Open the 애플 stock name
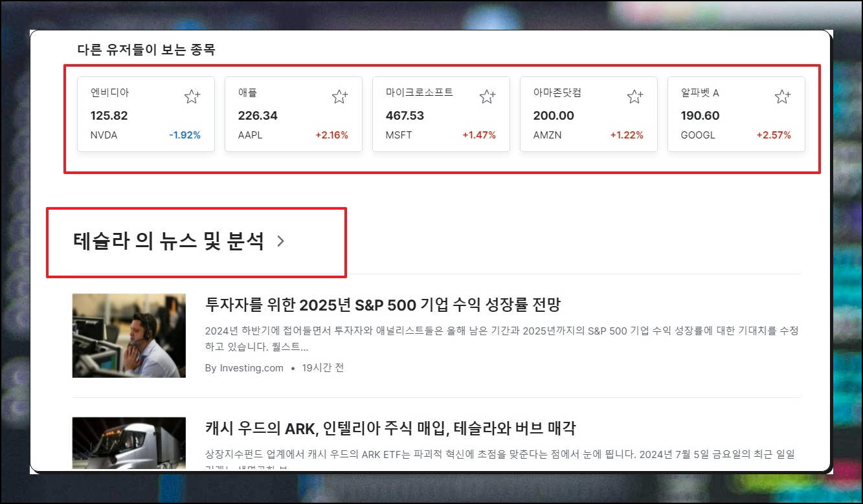863x504 pixels. [x=248, y=93]
